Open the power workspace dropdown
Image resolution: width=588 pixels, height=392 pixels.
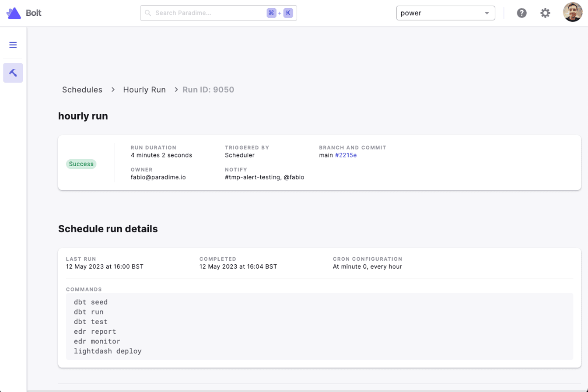[x=445, y=13]
